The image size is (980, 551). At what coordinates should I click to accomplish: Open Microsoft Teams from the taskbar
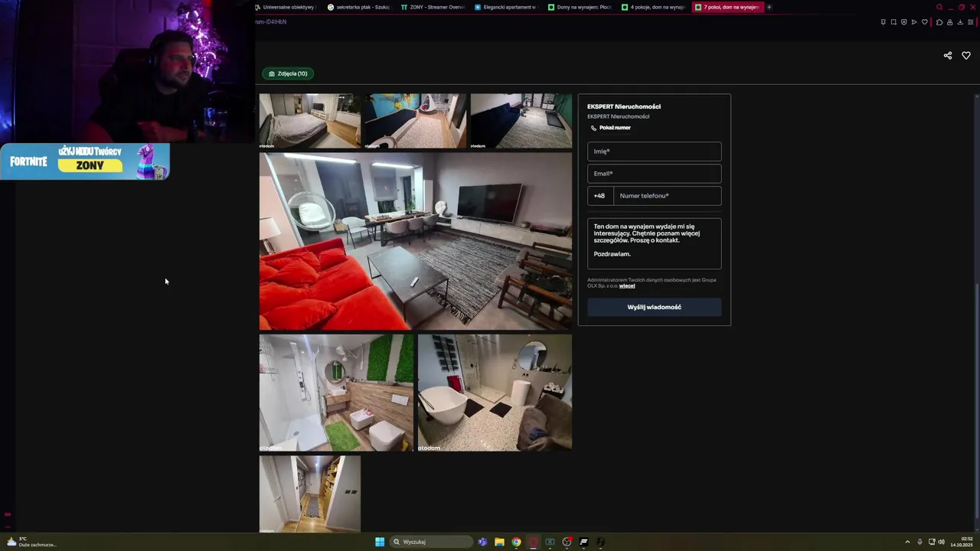click(x=482, y=542)
